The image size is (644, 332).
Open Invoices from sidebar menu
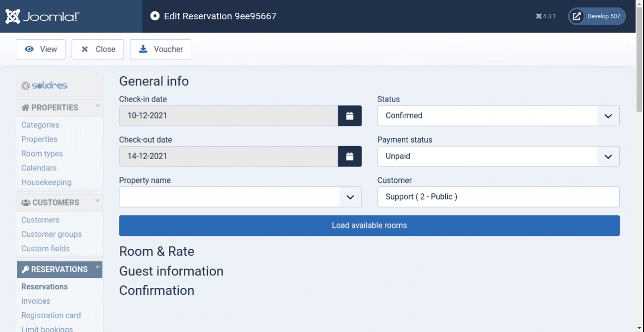click(x=36, y=301)
